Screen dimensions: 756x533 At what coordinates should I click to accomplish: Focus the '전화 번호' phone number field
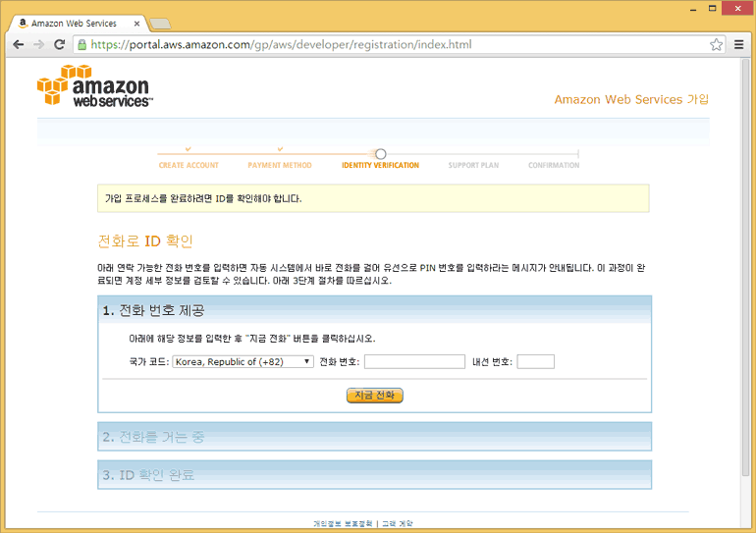[414, 361]
